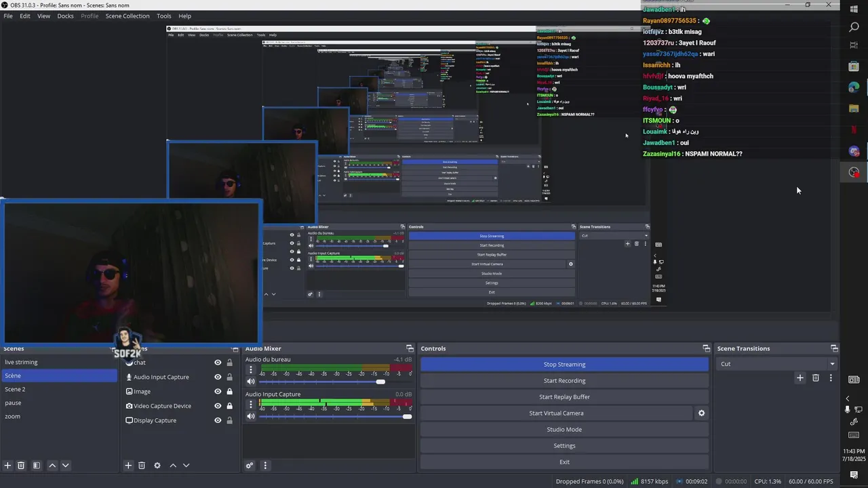Screen dimensions: 868x488
Task: Open Virtual Camera settings gear
Action: click(702, 413)
